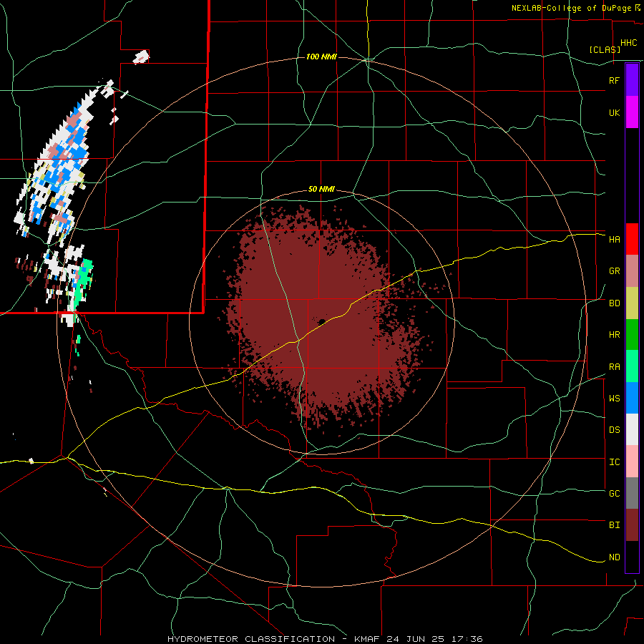Pick the RA light green swatch
This screenshot has width=644, height=644.
[x=632, y=366]
